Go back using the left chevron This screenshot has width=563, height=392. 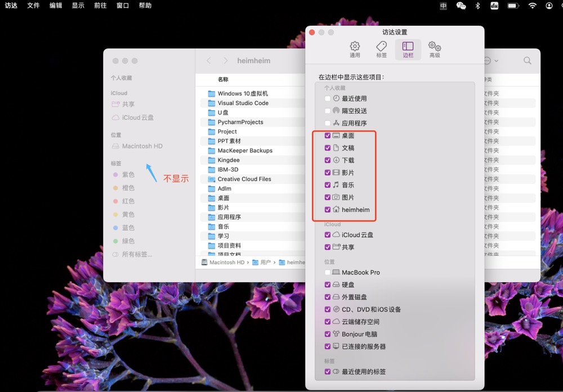[209, 61]
